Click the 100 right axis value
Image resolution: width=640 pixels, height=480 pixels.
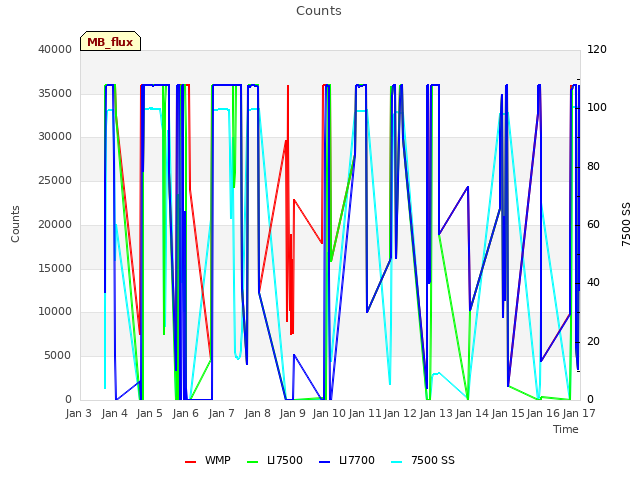597,107
